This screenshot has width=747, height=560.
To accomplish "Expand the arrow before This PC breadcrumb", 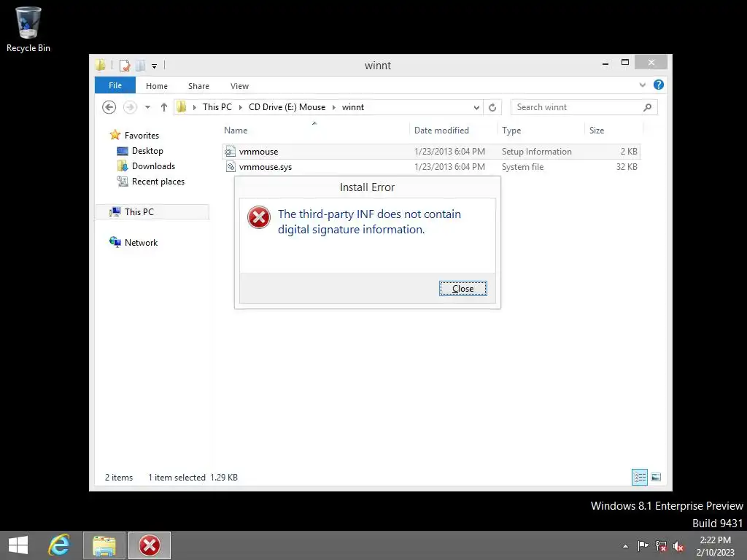I will tap(194, 108).
